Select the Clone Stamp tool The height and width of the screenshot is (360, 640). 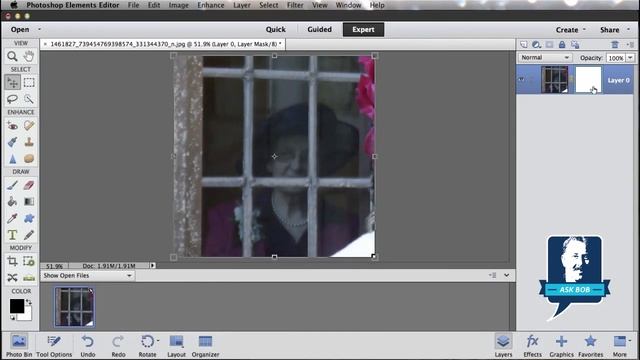point(29,142)
